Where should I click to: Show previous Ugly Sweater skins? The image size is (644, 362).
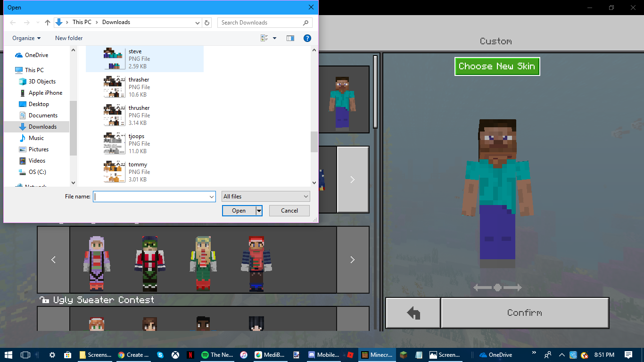[53, 260]
